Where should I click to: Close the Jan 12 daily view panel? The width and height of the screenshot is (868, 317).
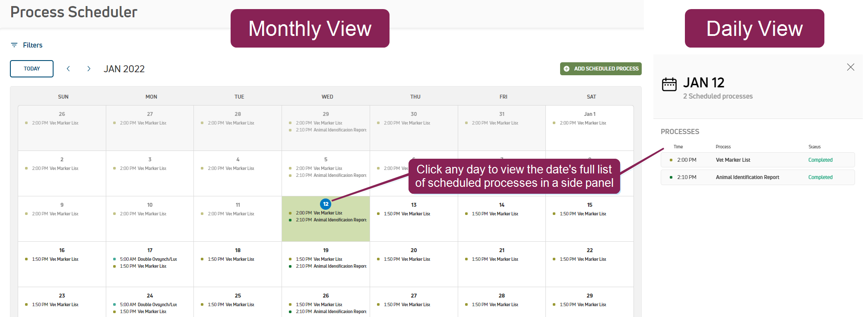[x=850, y=67]
